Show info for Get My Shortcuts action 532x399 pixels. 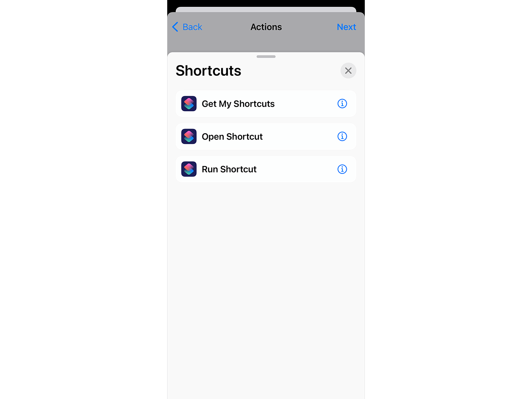[342, 104]
